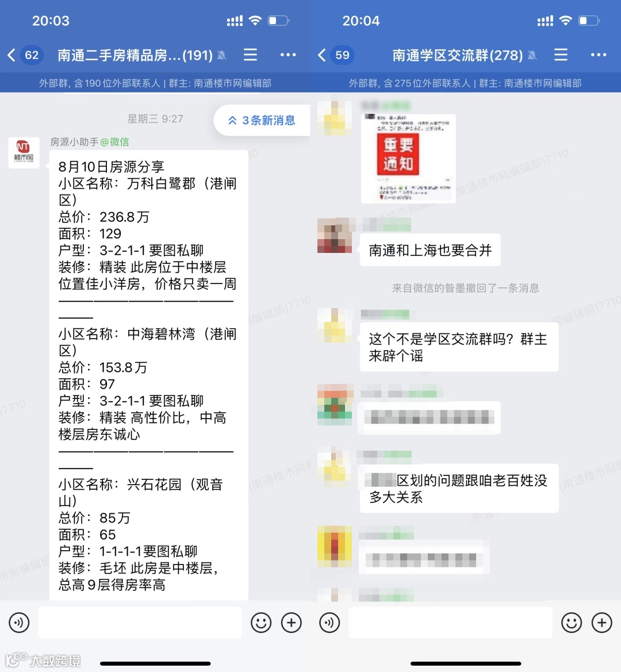Screen dimensions: 621x672
Task: Tap back arrow with 59 unread badge
Action: 336,55
